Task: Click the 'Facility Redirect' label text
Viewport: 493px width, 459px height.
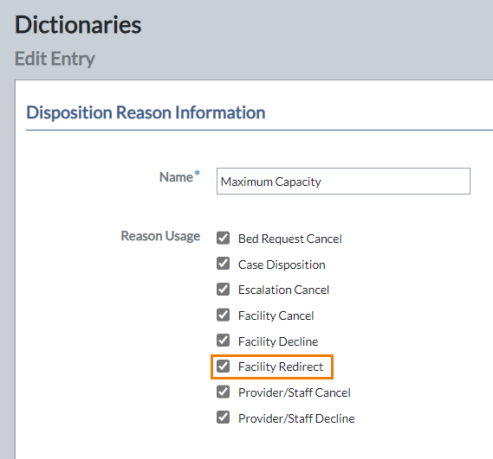Action: pyautogui.click(x=280, y=367)
